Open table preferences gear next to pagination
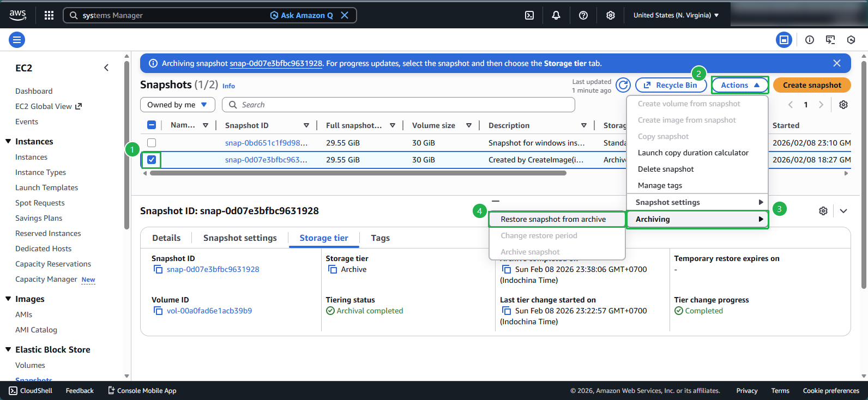Viewport: 868px width, 400px height. [843, 105]
